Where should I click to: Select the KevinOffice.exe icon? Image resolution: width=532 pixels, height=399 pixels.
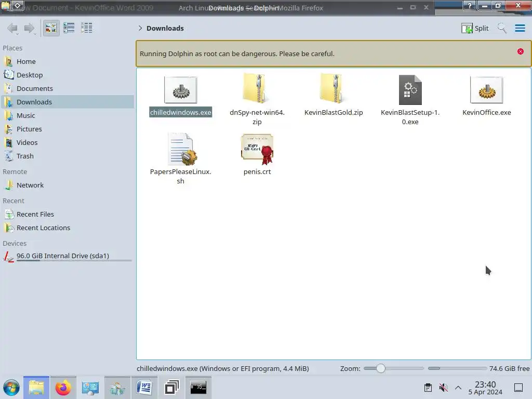click(x=486, y=90)
